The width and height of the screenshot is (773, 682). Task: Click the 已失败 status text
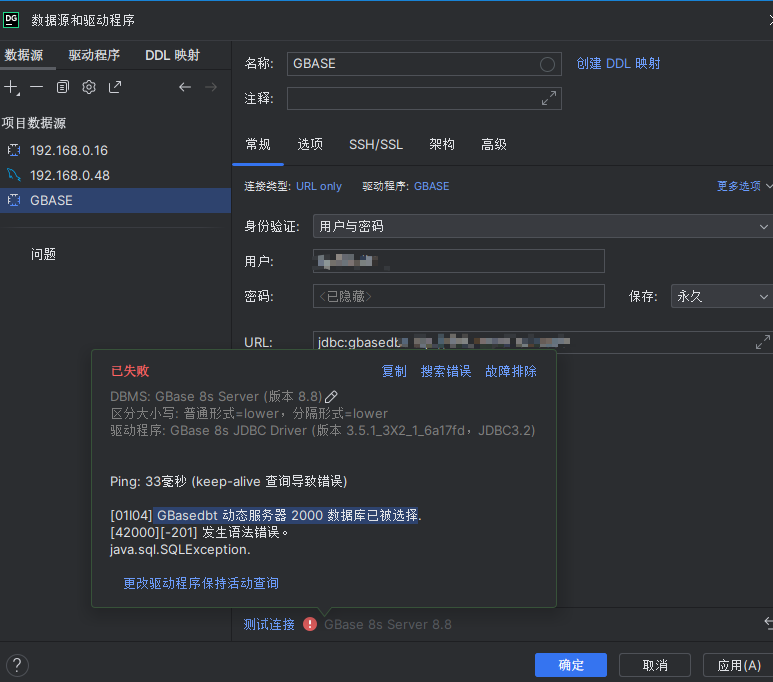(130, 371)
